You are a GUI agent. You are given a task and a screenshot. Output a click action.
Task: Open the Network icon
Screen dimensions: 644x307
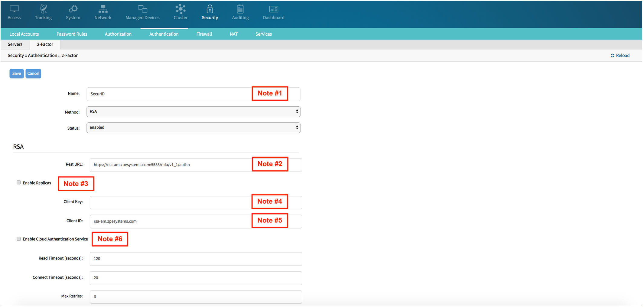103,9
